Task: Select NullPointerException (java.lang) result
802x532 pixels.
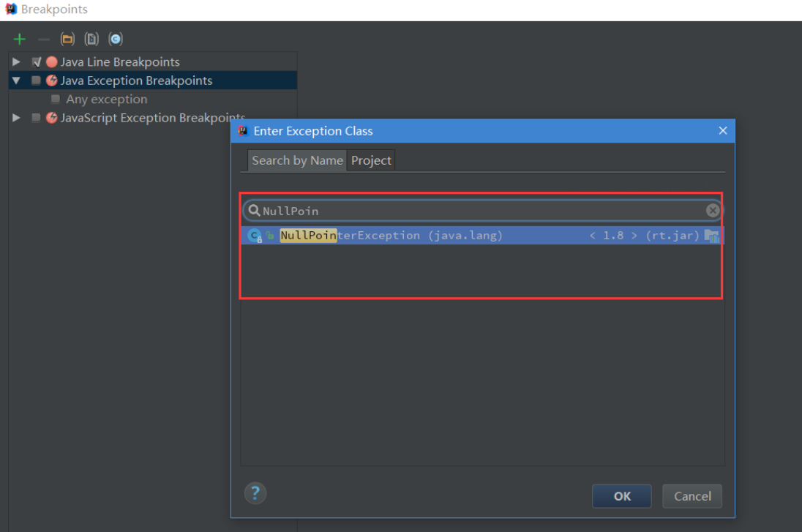Action: click(x=482, y=236)
